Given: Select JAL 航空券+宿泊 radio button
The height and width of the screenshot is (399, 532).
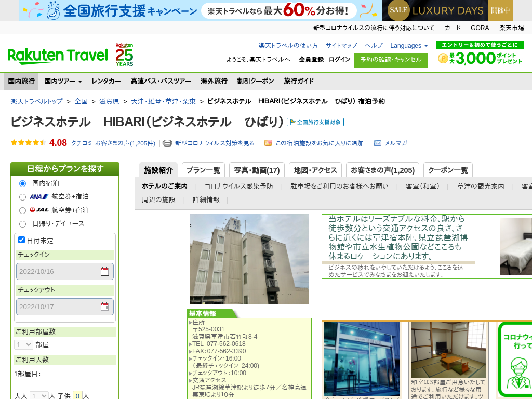Looking at the screenshot, I should click(22, 211).
